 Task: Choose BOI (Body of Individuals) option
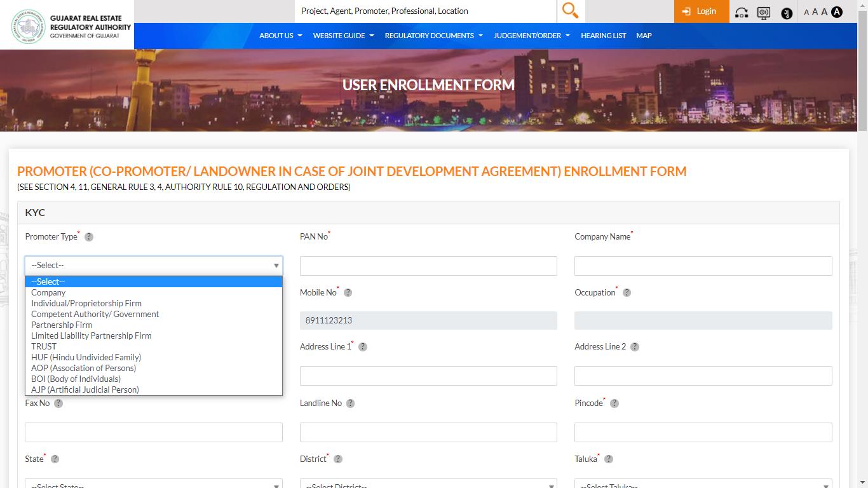click(154, 379)
